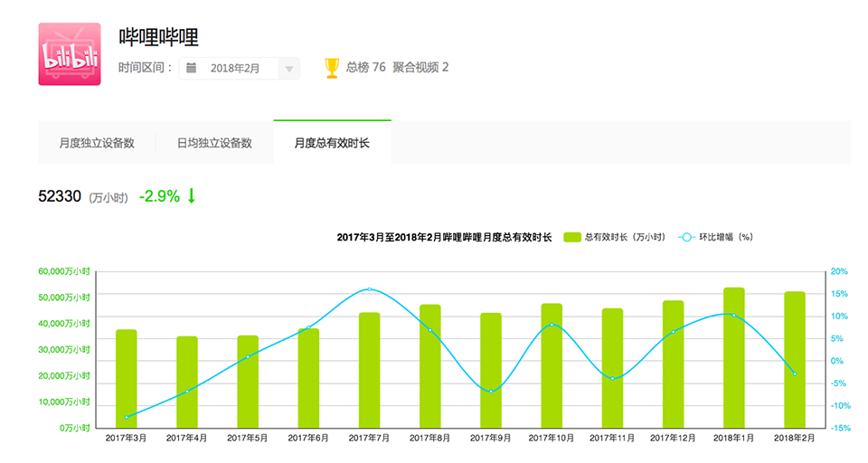Image resolution: width=868 pixels, height=463 pixels.
Task: Click the 0万小时 axis label
Action: 75,428
